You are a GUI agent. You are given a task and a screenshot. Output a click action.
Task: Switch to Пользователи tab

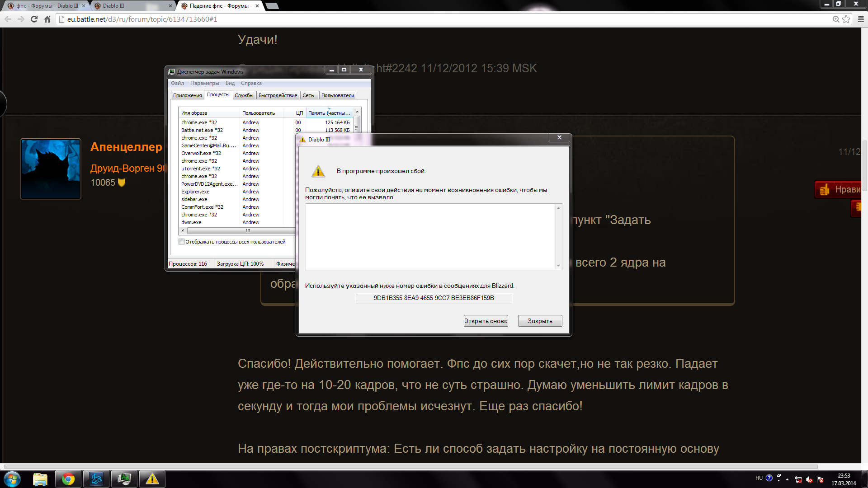tap(338, 95)
